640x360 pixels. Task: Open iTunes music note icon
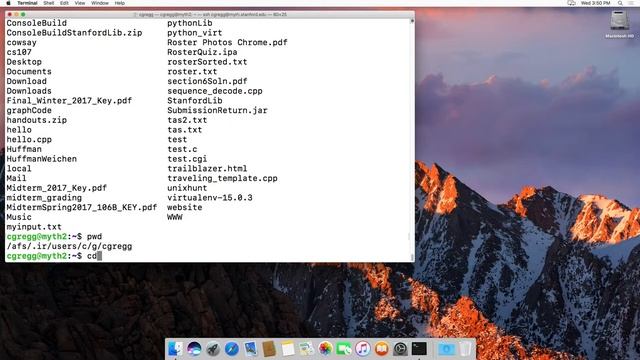362,349
